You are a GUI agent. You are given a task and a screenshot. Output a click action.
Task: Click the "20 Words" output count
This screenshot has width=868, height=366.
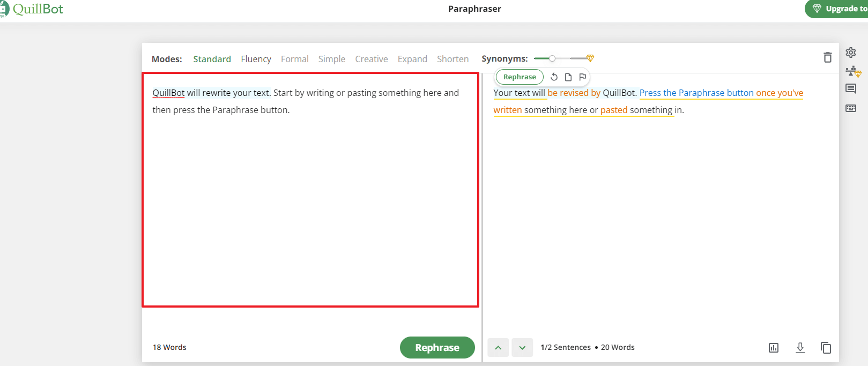click(x=618, y=347)
